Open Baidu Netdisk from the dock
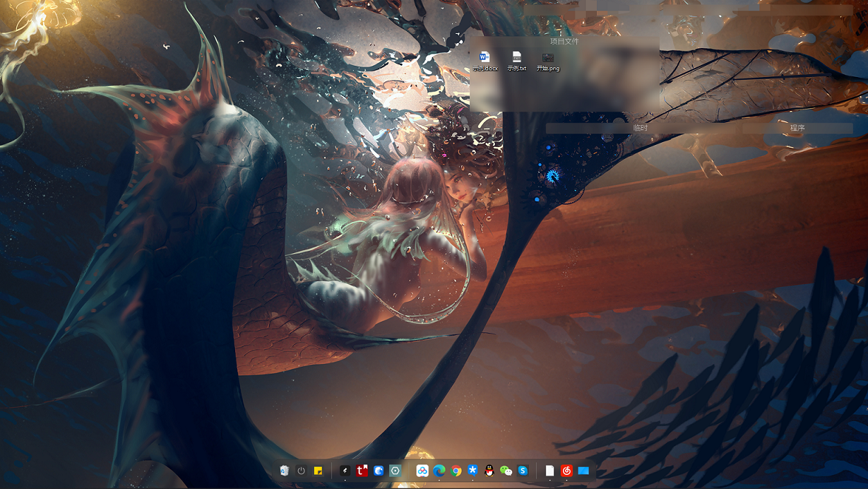The height and width of the screenshot is (489, 868). point(422,471)
